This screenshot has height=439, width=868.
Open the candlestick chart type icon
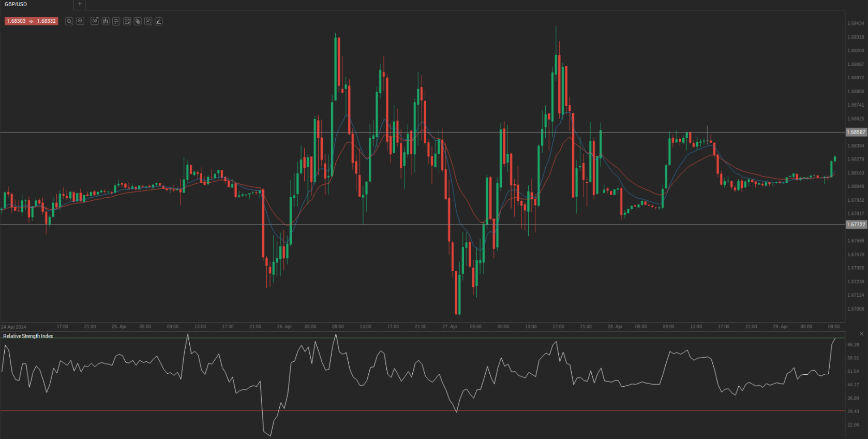(x=106, y=21)
